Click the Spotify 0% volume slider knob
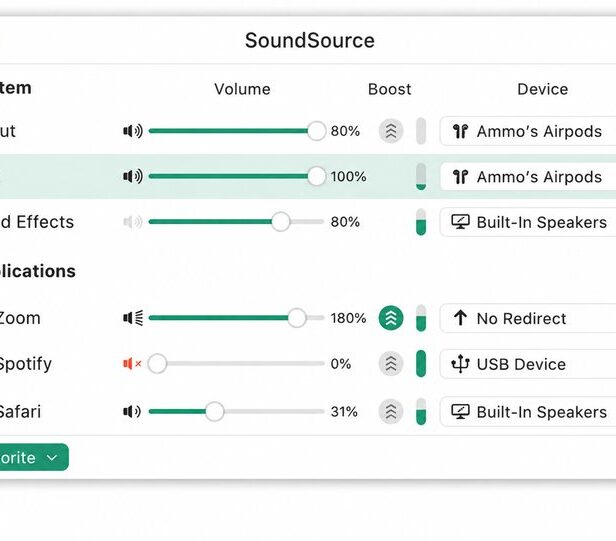The height and width of the screenshot is (541, 616). 157,364
